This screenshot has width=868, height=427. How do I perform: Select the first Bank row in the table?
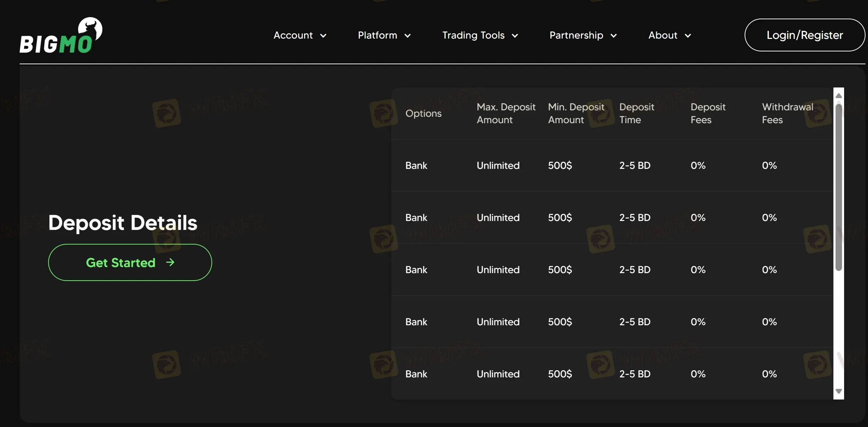pos(416,165)
